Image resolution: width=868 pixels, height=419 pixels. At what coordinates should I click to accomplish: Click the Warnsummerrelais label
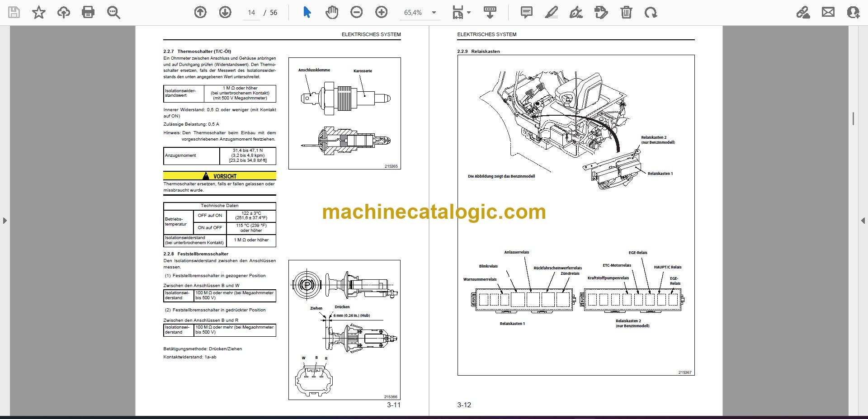pos(480,279)
